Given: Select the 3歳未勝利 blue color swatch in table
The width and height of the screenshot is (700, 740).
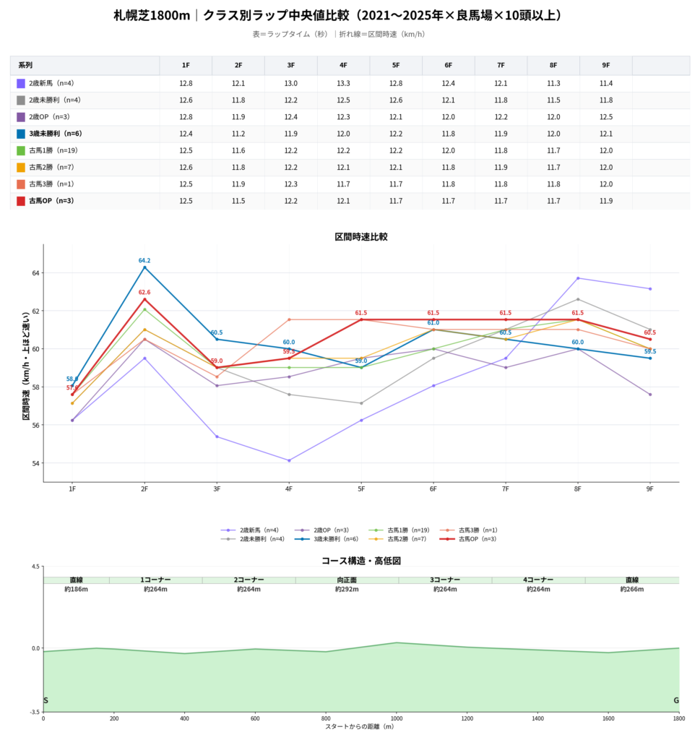Looking at the screenshot, I should (21, 134).
